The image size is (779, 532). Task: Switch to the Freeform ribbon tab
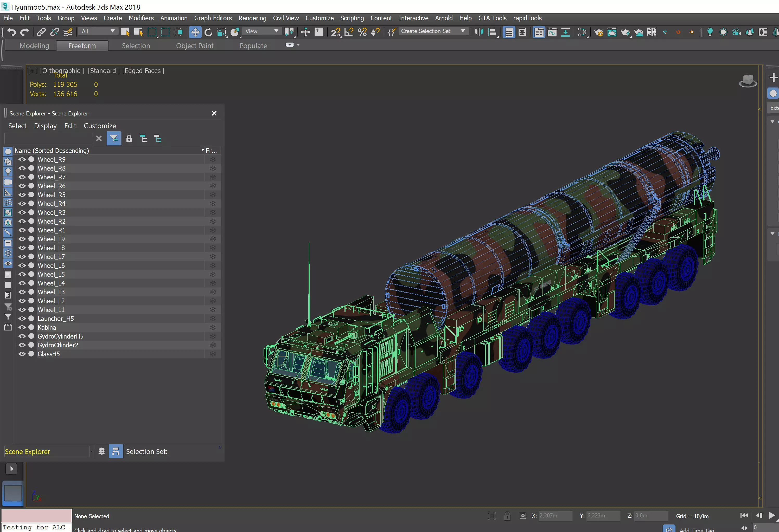pyautogui.click(x=82, y=46)
